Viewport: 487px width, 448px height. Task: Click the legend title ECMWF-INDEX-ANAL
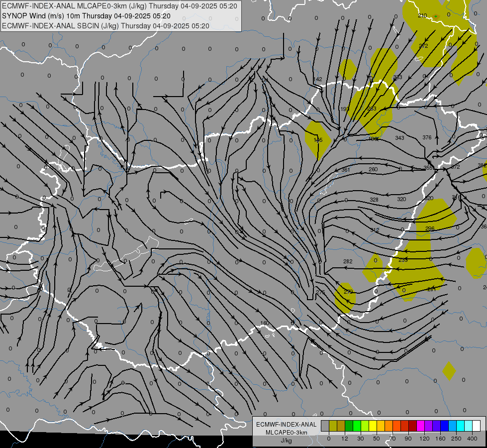coord(287,425)
